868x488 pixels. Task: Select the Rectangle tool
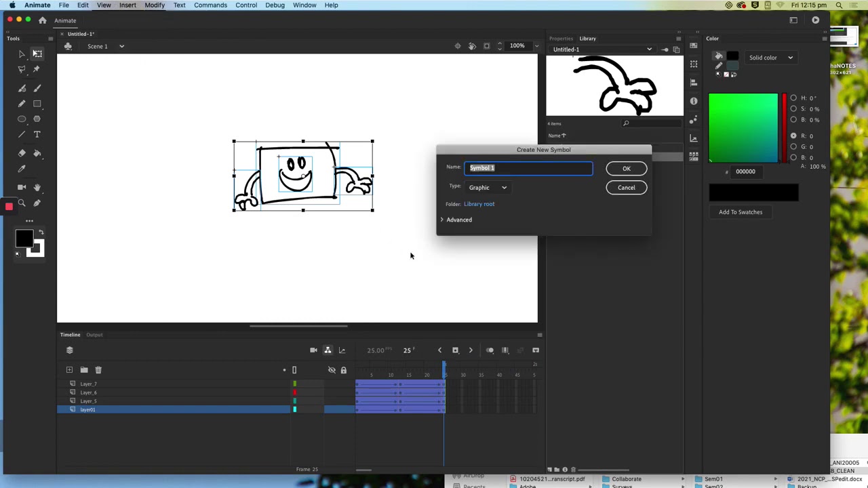(x=37, y=104)
